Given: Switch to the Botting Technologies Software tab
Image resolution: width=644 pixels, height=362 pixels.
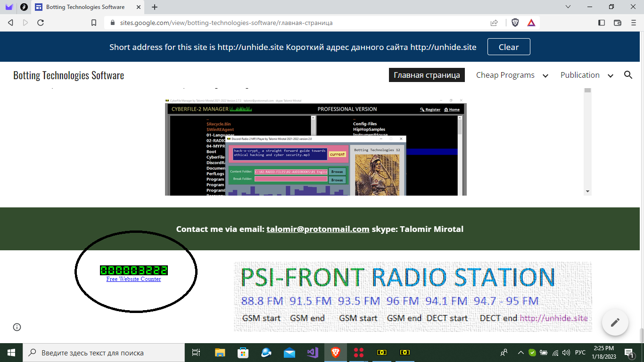Looking at the screenshot, I should 88,7.
